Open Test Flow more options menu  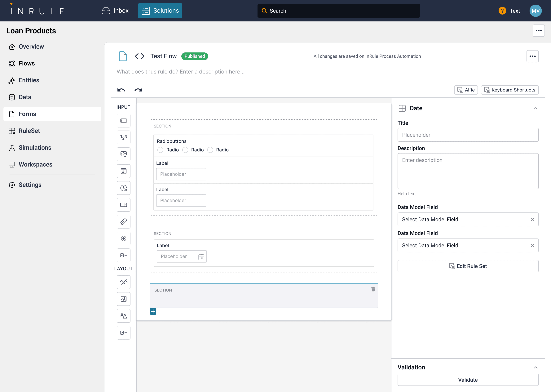[533, 56]
